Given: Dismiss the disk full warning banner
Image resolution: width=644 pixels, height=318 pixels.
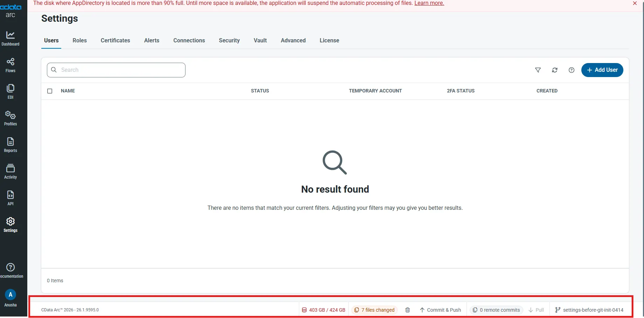Looking at the screenshot, I should pyautogui.click(x=635, y=3).
